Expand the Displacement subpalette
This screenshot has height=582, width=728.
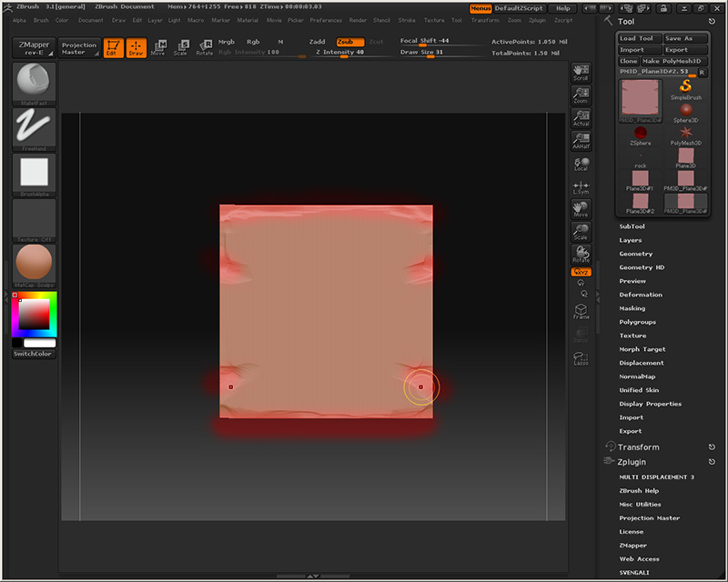point(642,363)
